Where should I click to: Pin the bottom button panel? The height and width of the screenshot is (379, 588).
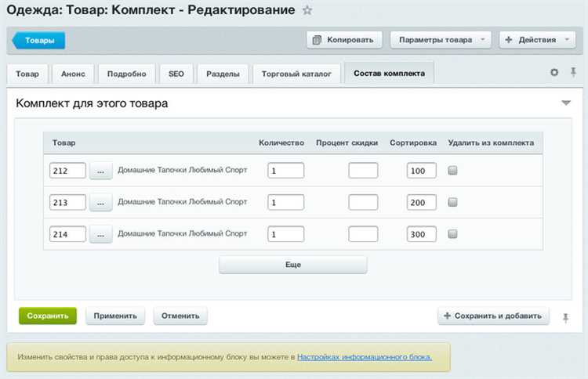[x=565, y=318]
